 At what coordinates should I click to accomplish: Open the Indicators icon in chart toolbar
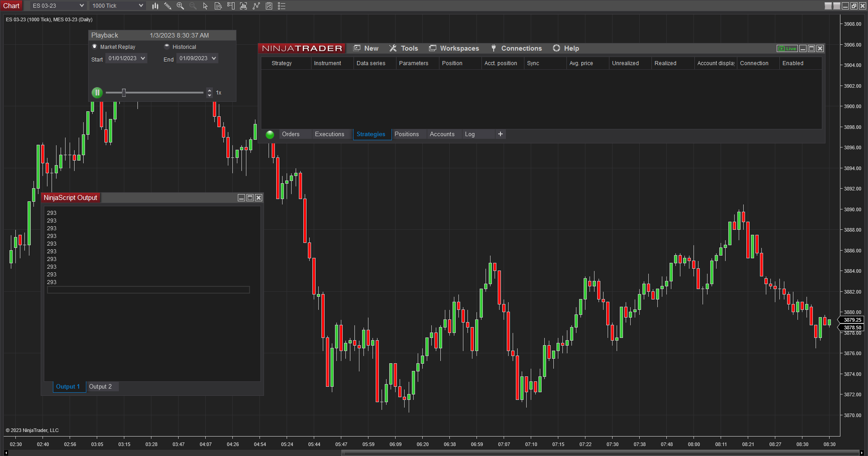click(244, 6)
